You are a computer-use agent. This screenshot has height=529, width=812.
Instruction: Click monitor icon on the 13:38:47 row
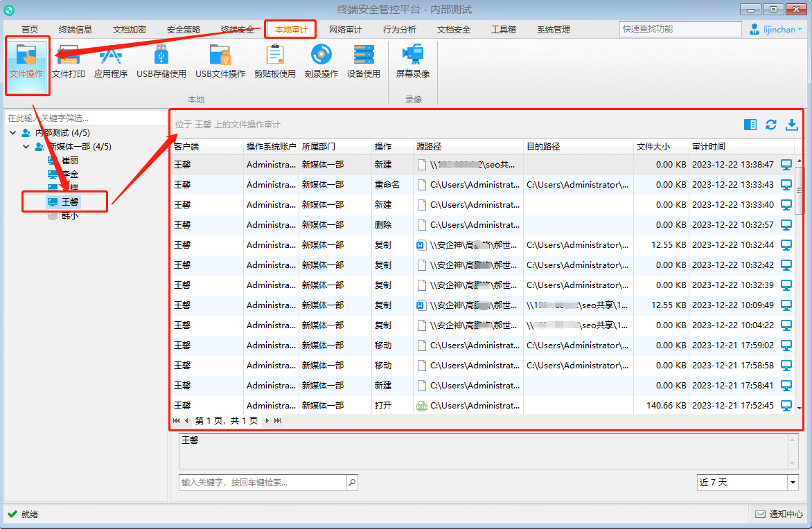coord(786,165)
